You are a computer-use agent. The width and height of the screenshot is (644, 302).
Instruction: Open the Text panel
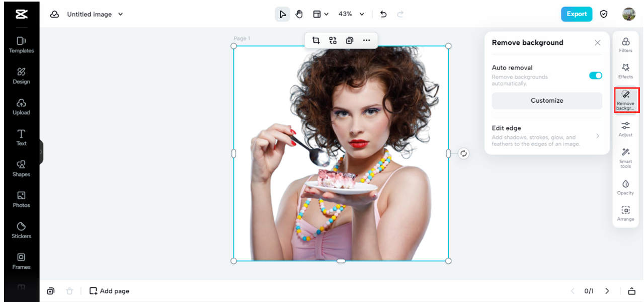pyautogui.click(x=21, y=137)
